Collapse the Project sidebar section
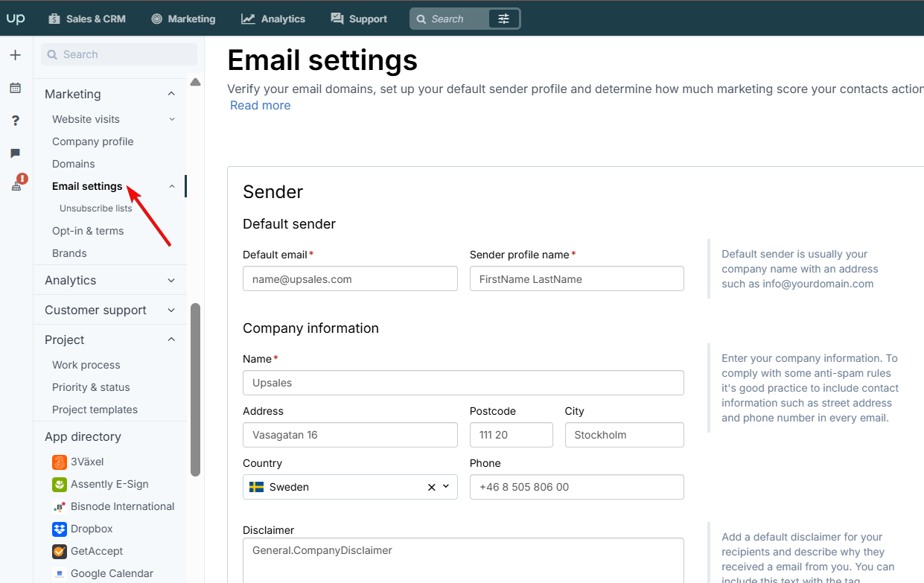This screenshot has height=583, width=924. click(x=171, y=340)
